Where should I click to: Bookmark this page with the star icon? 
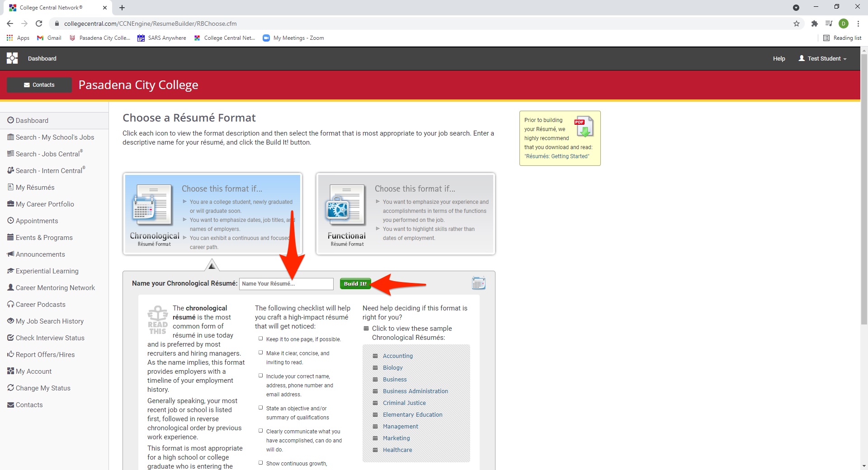tap(797, 23)
